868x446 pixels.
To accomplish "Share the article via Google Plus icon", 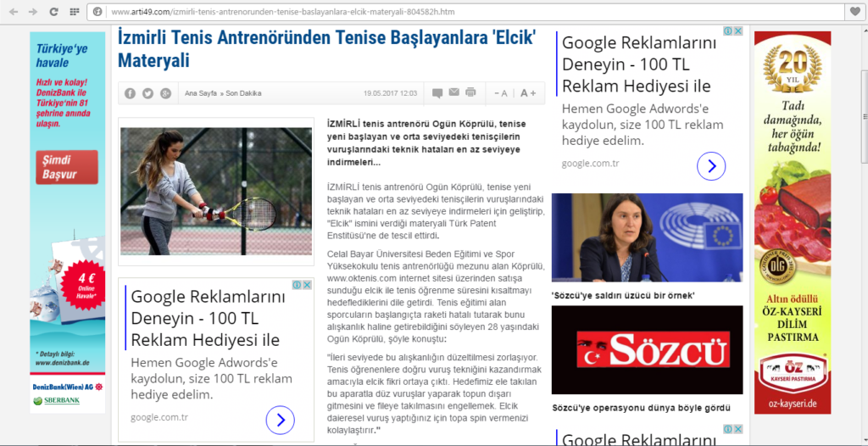I will (x=165, y=93).
